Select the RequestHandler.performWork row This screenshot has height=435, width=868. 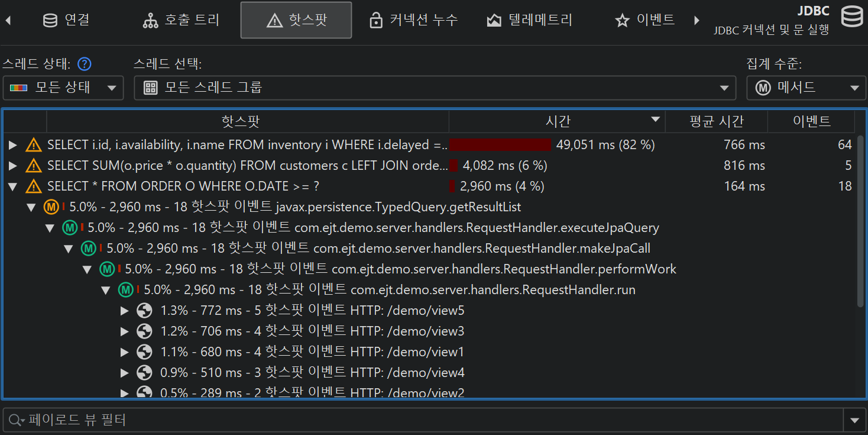[x=400, y=269]
